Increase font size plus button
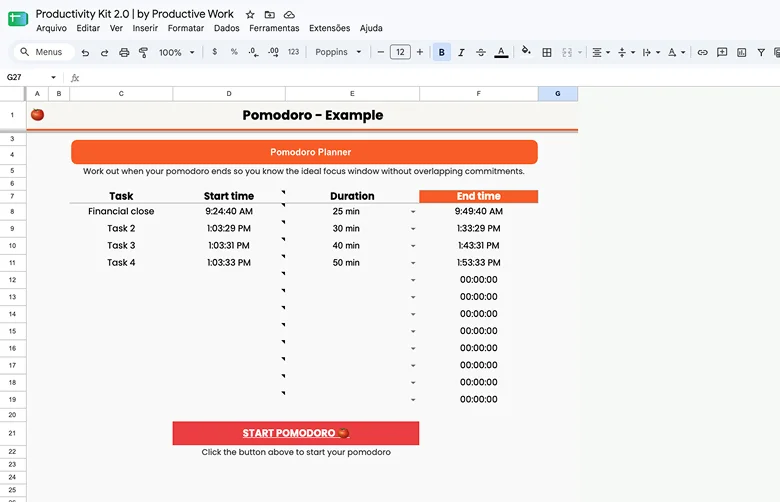Screen dimensions: 780x502 [420, 52]
